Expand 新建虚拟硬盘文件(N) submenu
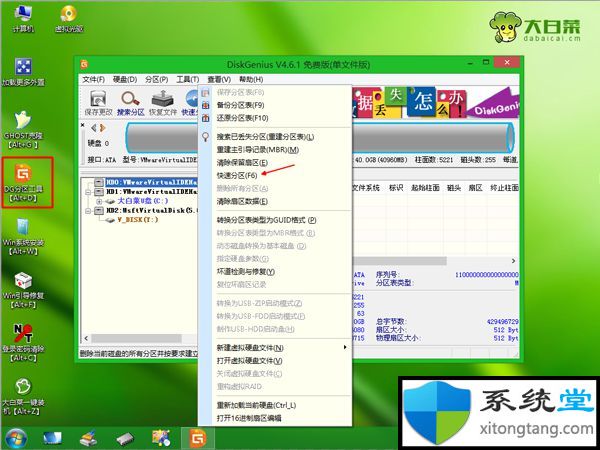600x450 pixels. pos(275,348)
